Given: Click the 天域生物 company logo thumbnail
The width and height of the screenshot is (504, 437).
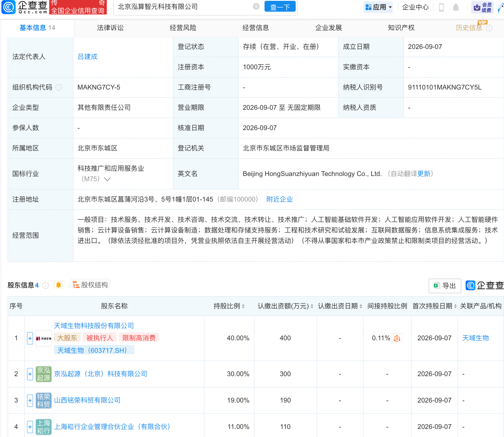Looking at the screenshot, I should [44, 338].
